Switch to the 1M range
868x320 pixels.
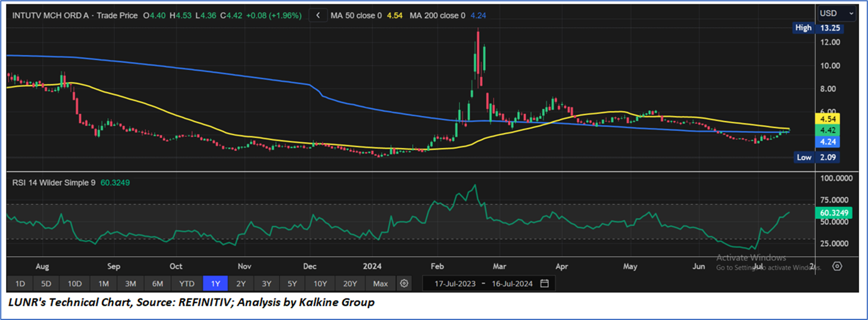click(x=104, y=283)
